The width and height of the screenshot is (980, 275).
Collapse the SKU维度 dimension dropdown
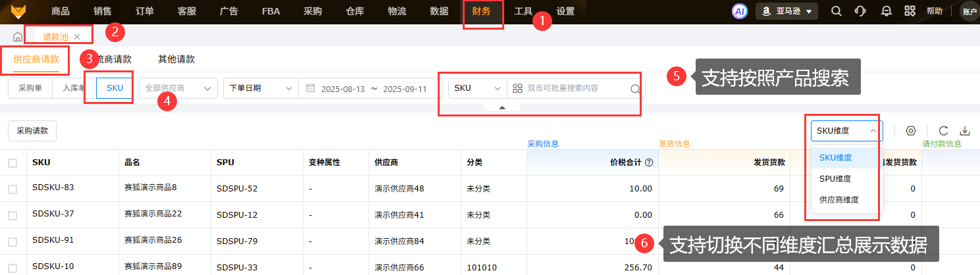tap(846, 130)
